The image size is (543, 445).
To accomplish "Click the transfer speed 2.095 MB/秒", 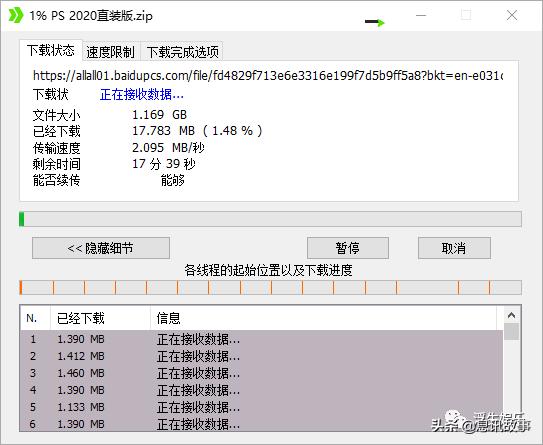I will [168, 148].
